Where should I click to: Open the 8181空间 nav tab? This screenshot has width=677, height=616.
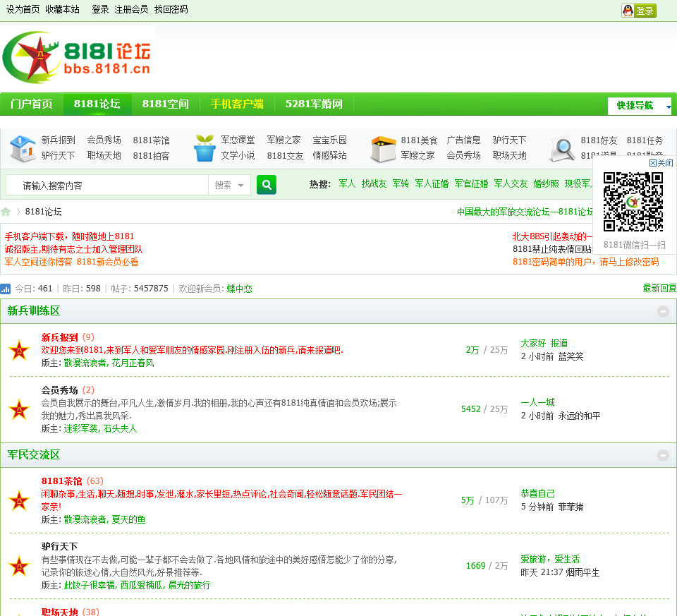[165, 104]
